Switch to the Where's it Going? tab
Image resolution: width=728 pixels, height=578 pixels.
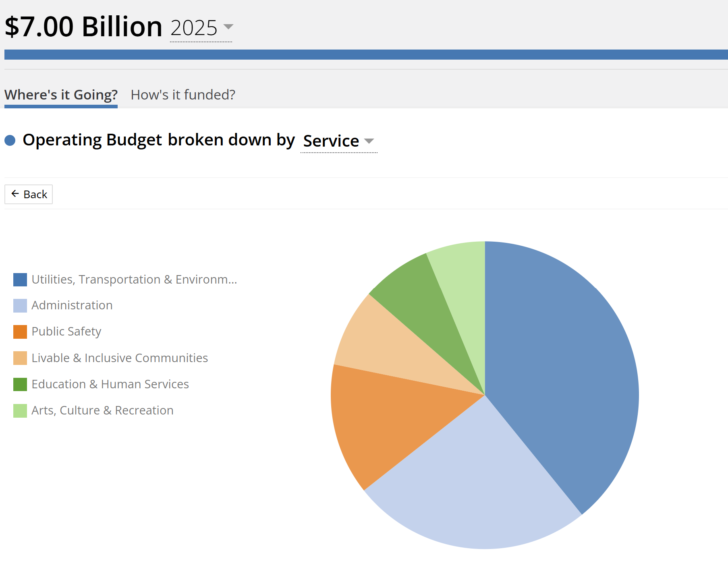(x=61, y=95)
